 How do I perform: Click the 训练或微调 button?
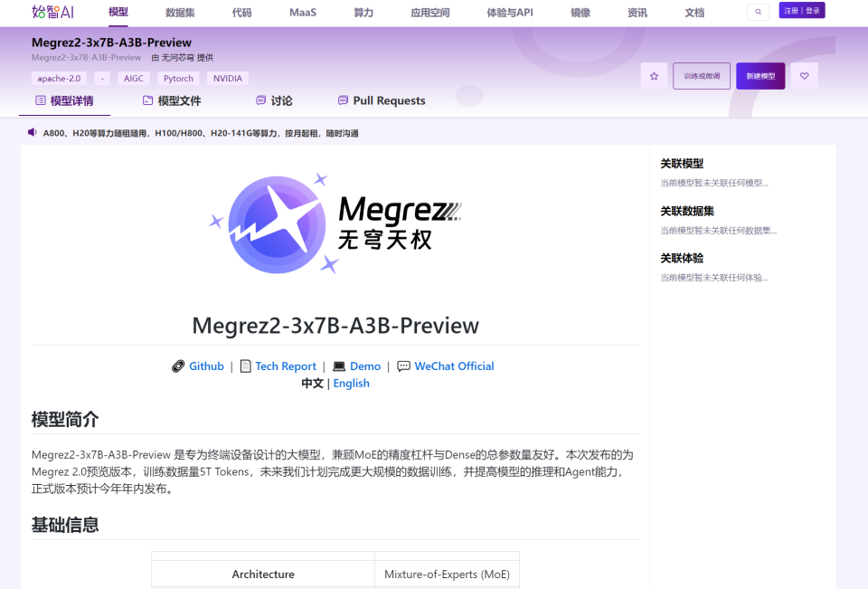(702, 76)
